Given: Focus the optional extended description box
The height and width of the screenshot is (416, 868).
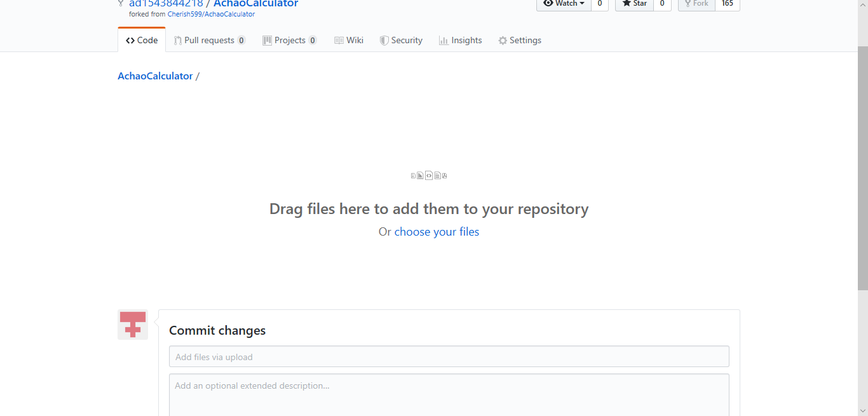Looking at the screenshot, I should point(449,395).
